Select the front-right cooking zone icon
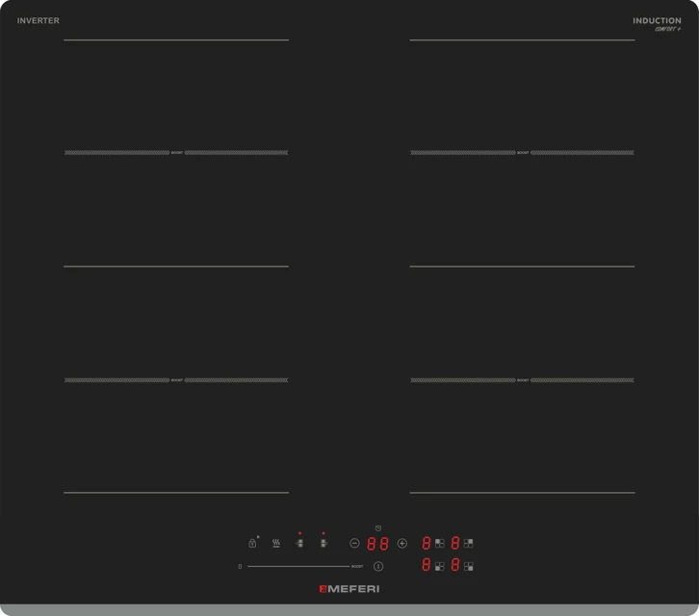The width and height of the screenshot is (699, 616). (468, 567)
